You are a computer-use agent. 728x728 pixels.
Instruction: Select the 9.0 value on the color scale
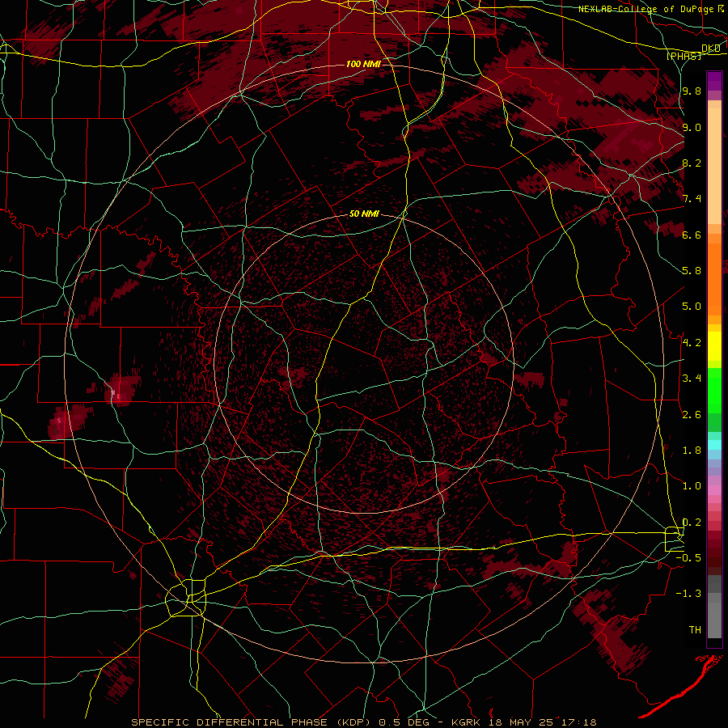click(692, 127)
